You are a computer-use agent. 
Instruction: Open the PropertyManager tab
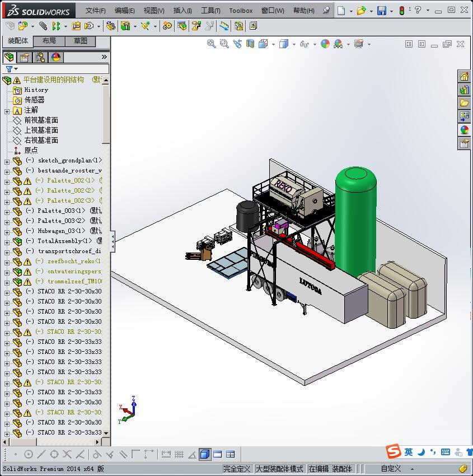tap(25, 57)
